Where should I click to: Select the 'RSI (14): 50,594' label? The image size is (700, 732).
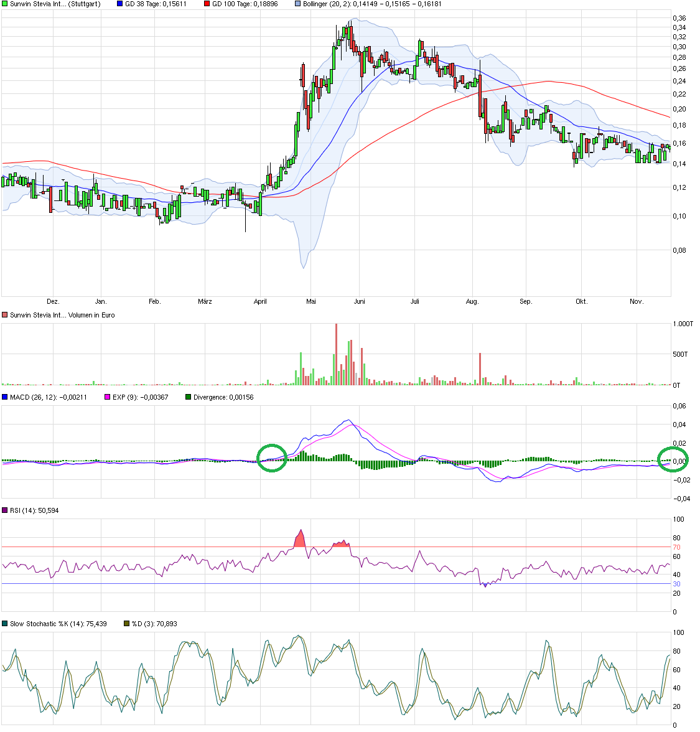(35, 510)
